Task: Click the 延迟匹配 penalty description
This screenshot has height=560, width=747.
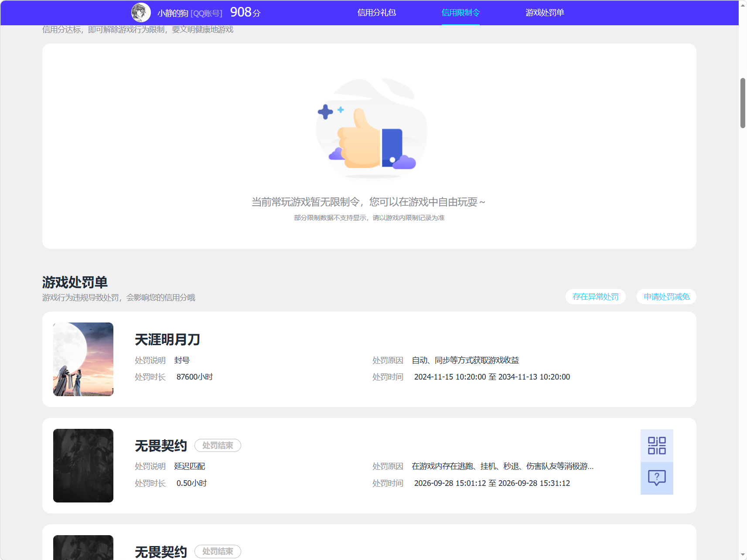Action: coord(190,466)
